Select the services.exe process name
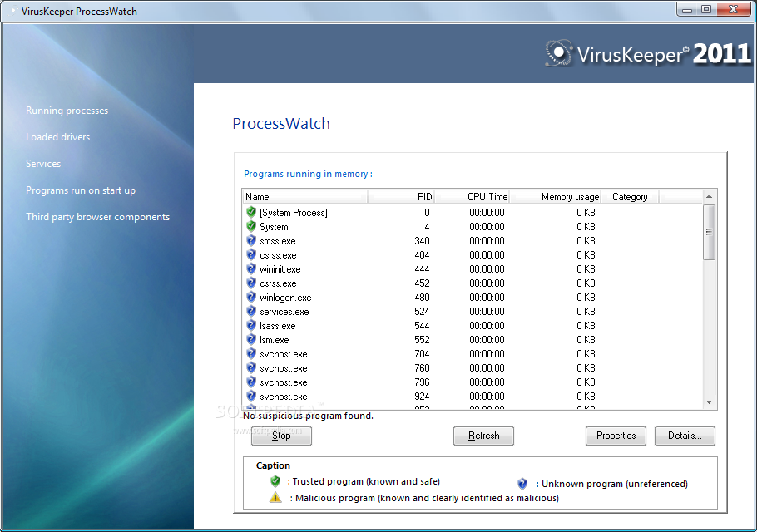Screen dimensions: 757x532 coord(284,312)
